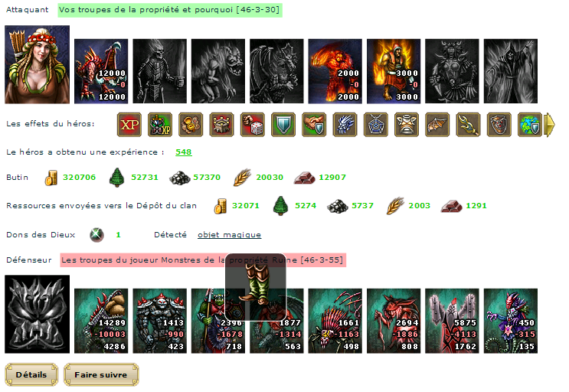Viewport: 569px width, 392px height.
Task: Click the hero experience value 548
Action: tap(184, 152)
